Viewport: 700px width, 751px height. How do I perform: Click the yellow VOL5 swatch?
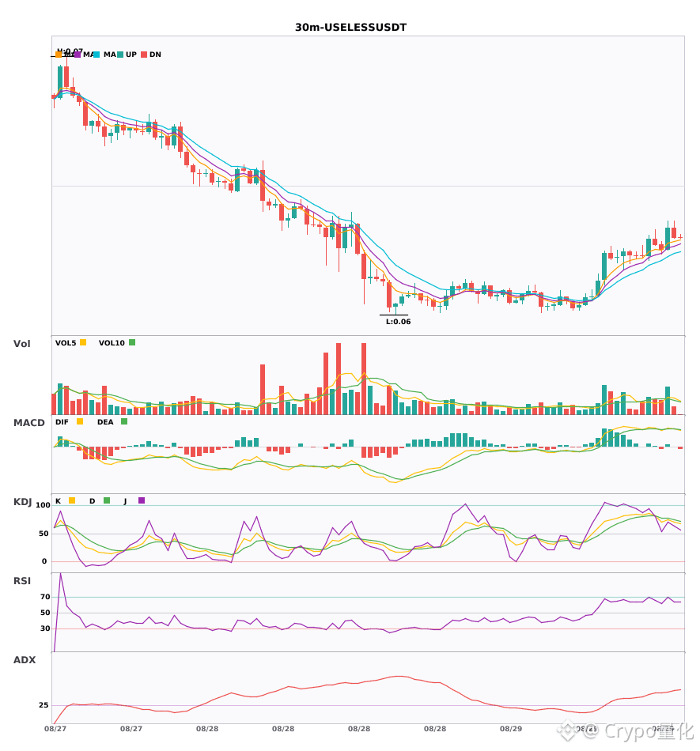click(83, 342)
